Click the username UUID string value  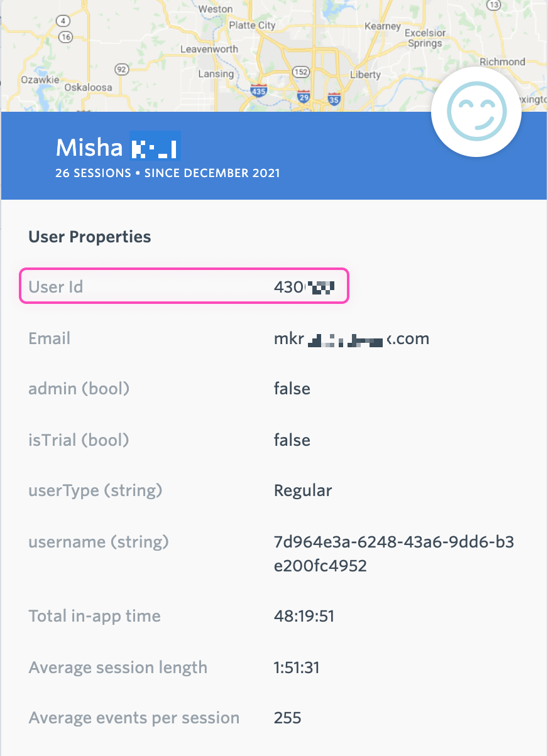[393, 554]
